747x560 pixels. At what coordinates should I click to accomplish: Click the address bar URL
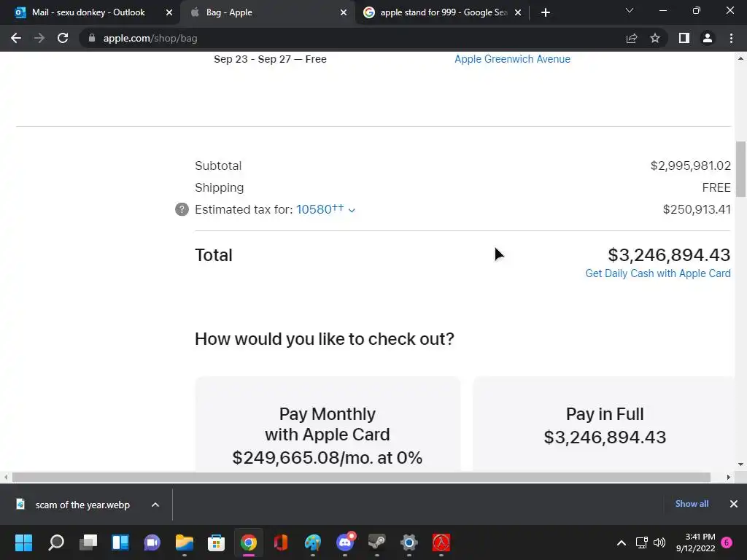tap(150, 38)
